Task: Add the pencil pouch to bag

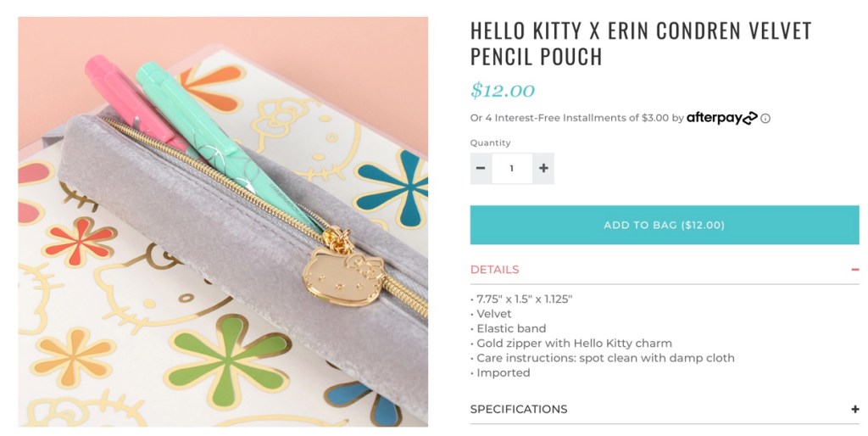Action: tap(664, 225)
